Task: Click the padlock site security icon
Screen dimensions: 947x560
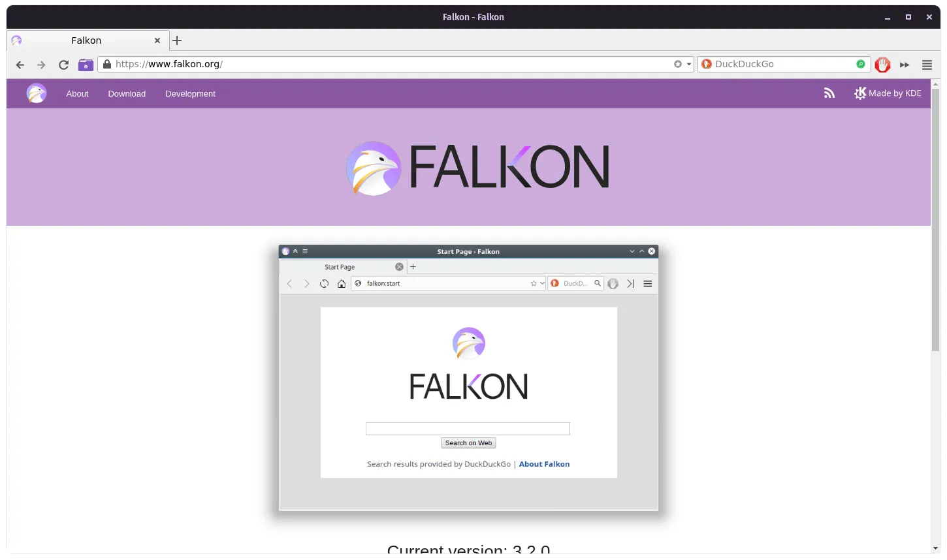Action: click(x=107, y=64)
